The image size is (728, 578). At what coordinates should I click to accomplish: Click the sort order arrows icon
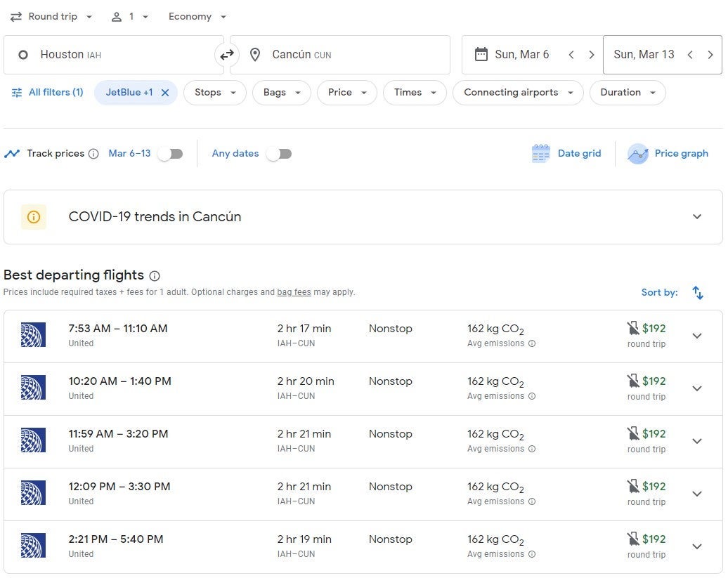point(697,293)
